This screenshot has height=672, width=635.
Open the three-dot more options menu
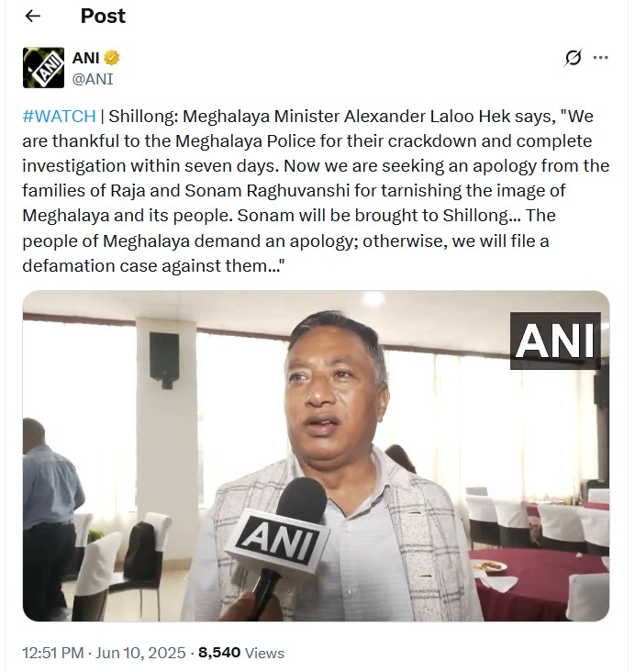(x=600, y=58)
